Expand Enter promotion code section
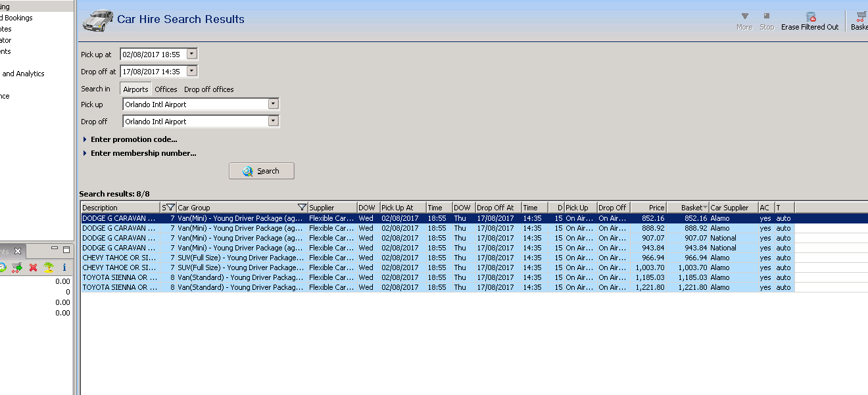The image size is (868, 395). tap(130, 139)
